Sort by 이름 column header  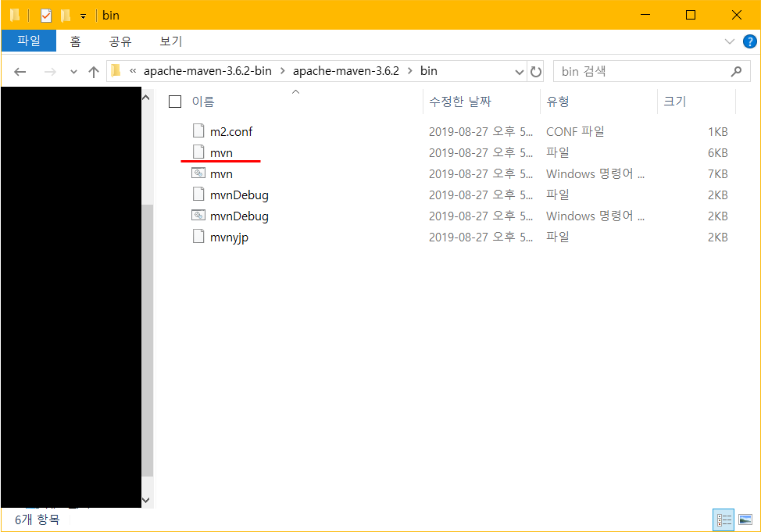click(203, 102)
